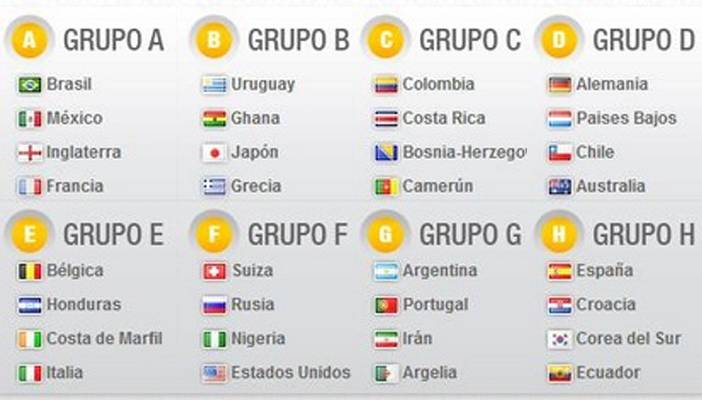
Task: Open the México team link
Action: (x=75, y=119)
